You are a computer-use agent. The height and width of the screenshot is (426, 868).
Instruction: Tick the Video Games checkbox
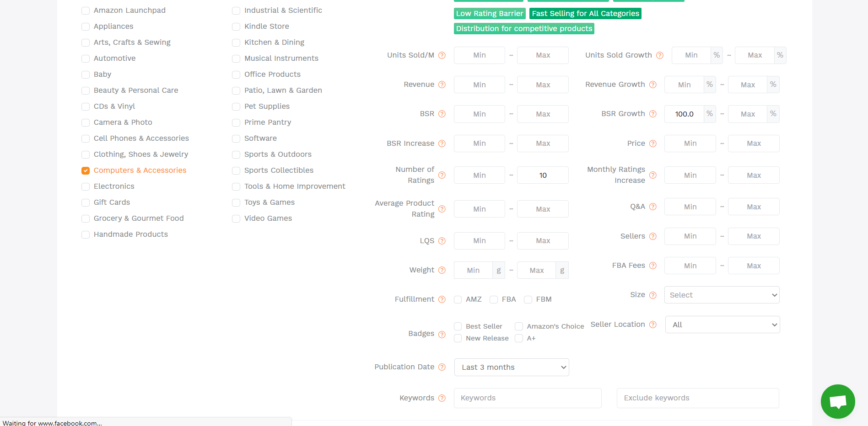pos(236,218)
